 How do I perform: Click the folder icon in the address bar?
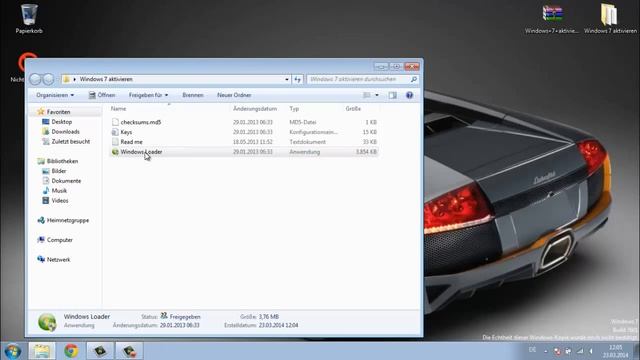[x=66, y=79]
